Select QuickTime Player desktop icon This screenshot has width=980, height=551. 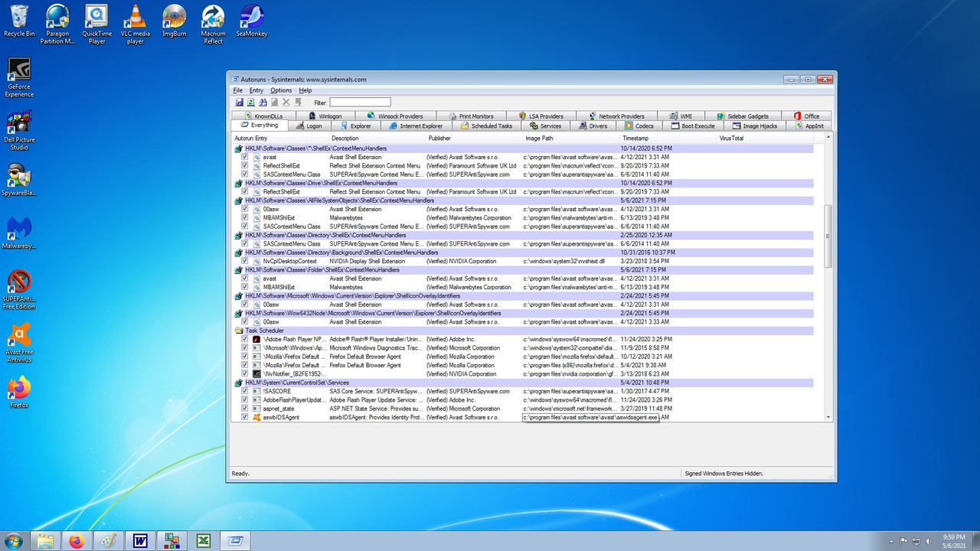pos(96,24)
